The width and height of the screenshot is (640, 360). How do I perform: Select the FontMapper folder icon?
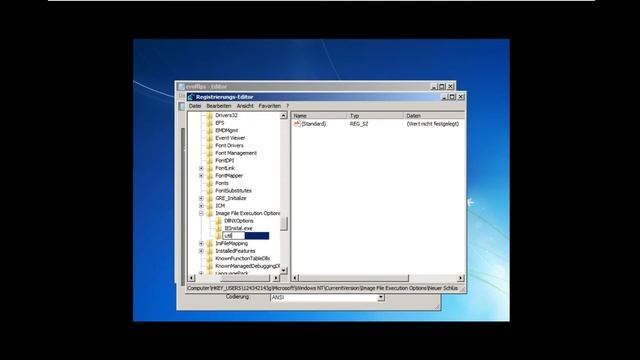[209, 176]
